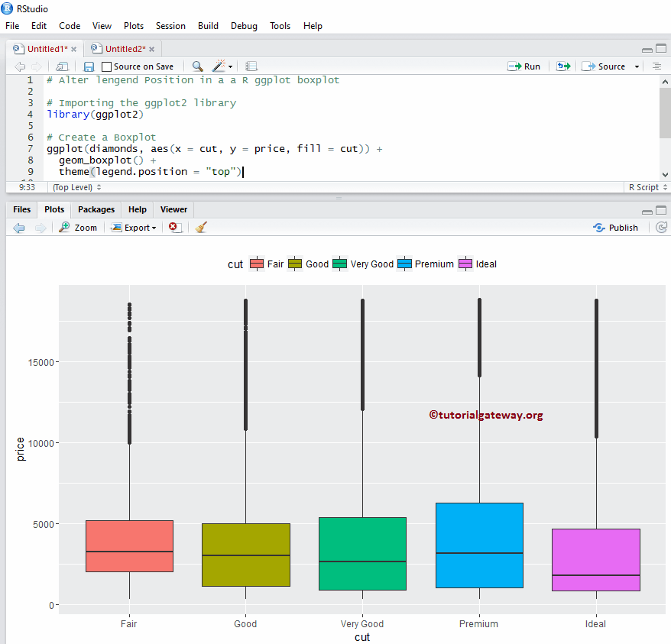Image resolution: width=671 pixels, height=644 pixels.
Task: Click the previous plot arrow icon
Action: 19,228
